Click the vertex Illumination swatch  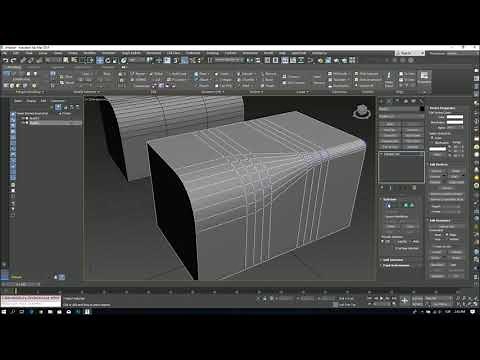coord(455,122)
